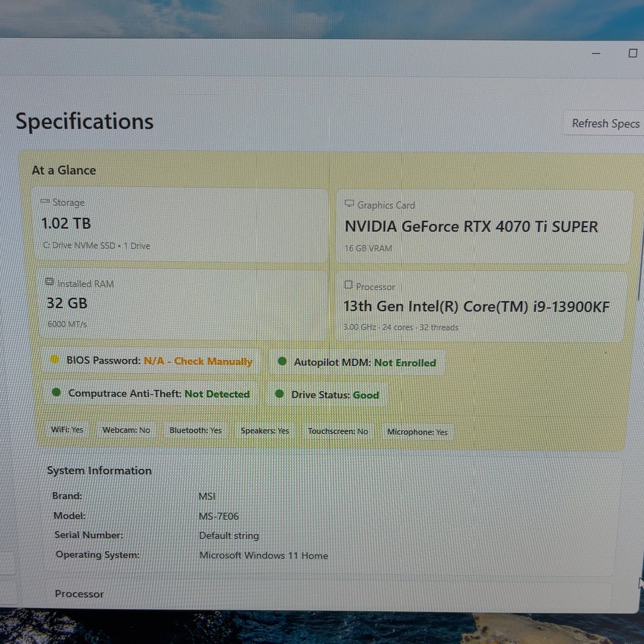Click the Brand: label
Image resolution: width=644 pixels, height=644 pixels.
67,496
